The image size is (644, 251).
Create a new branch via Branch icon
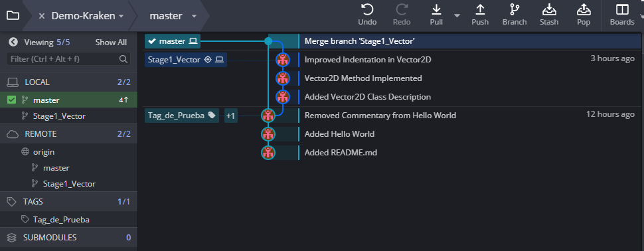pos(515,9)
